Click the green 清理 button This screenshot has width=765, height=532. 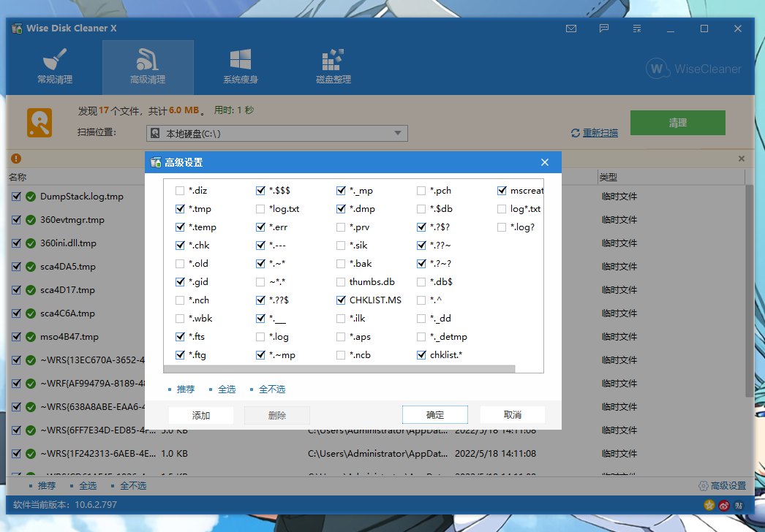tap(678, 122)
